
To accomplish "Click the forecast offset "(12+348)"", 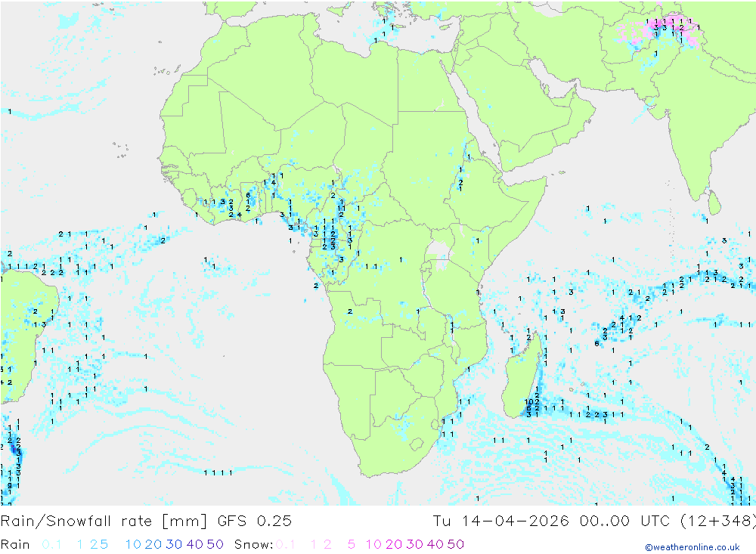I will coord(717,522).
